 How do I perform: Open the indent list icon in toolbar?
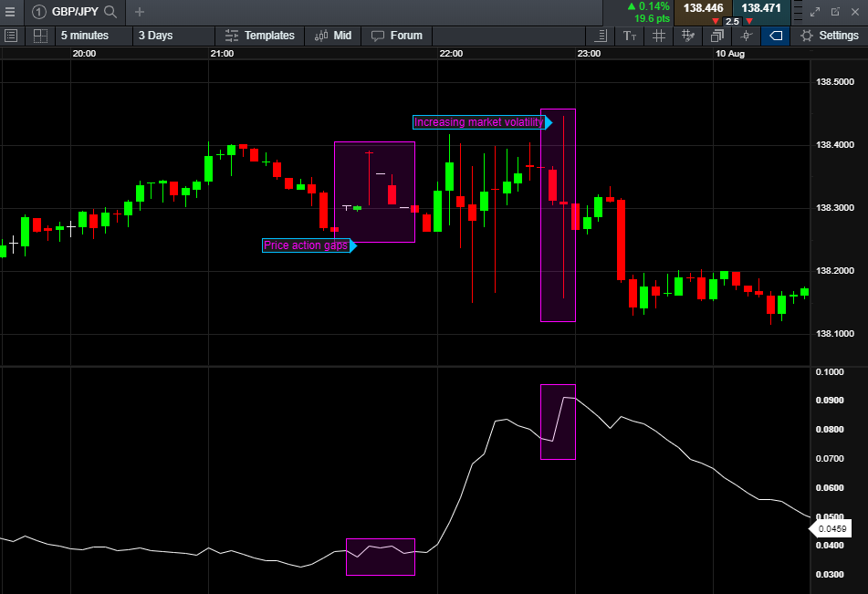click(x=601, y=36)
